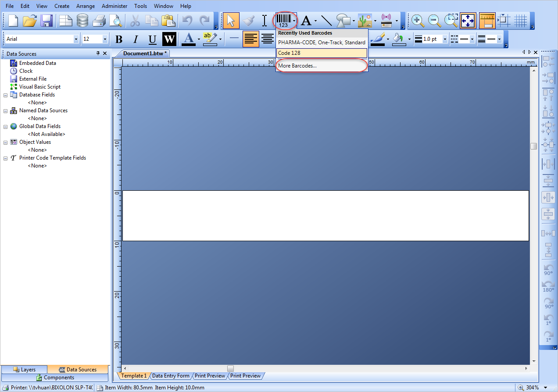Screen dimensions: 558x392
Task: Open the 304% zoom dropdown in status bar
Action: (545, 388)
